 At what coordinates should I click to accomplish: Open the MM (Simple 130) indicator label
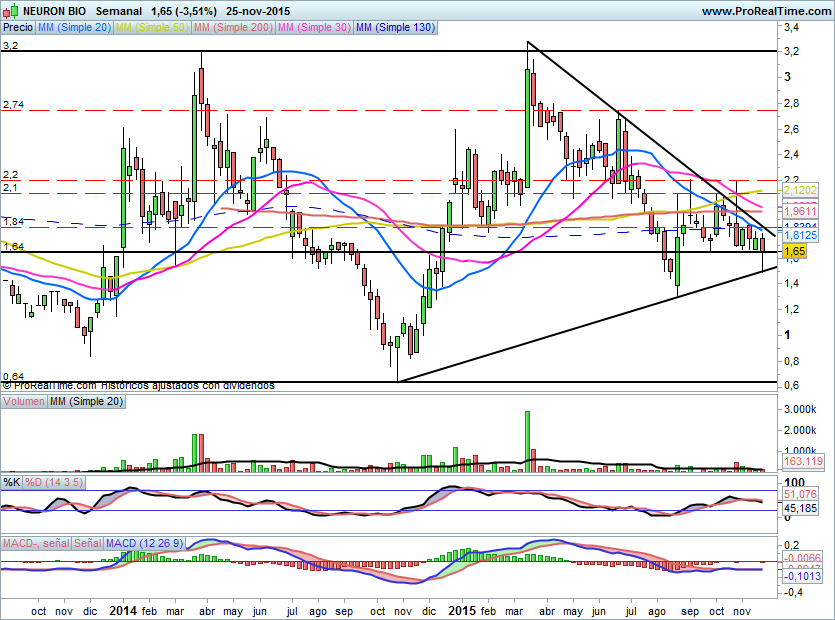pos(395,27)
